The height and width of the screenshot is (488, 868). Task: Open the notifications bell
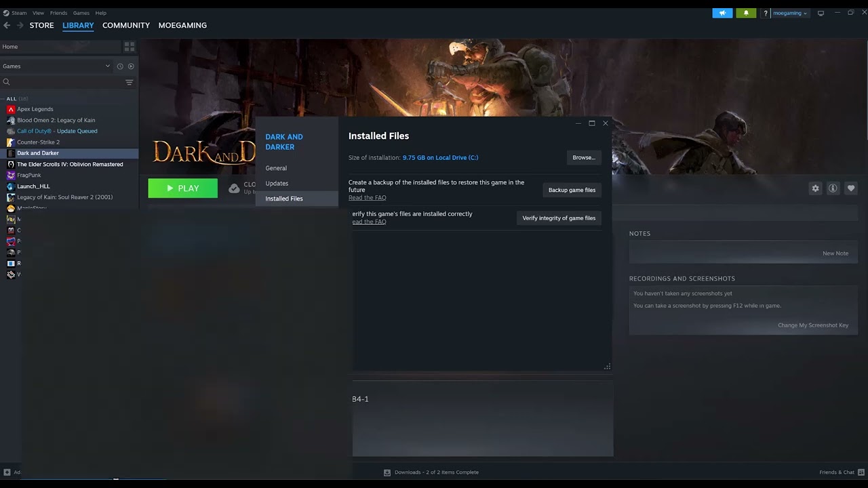[746, 13]
